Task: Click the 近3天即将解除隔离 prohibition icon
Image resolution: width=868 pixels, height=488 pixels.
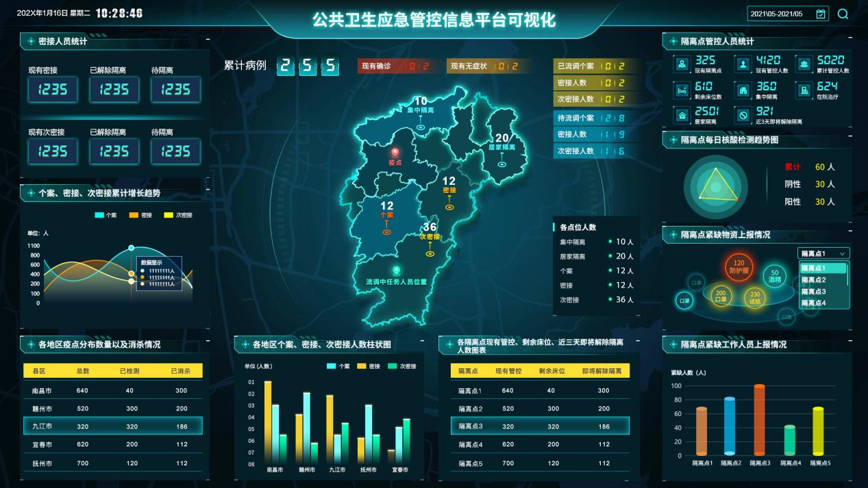Action: pyautogui.click(x=743, y=116)
